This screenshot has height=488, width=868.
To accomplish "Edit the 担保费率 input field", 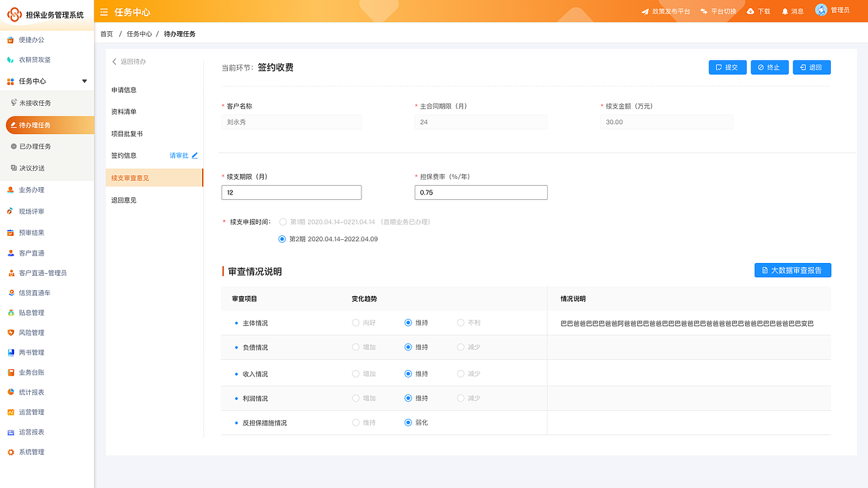I will coord(481,192).
